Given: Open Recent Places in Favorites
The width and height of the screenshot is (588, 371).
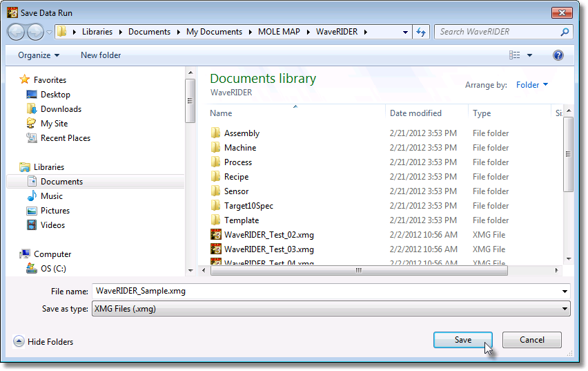Looking at the screenshot, I should point(66,138).
